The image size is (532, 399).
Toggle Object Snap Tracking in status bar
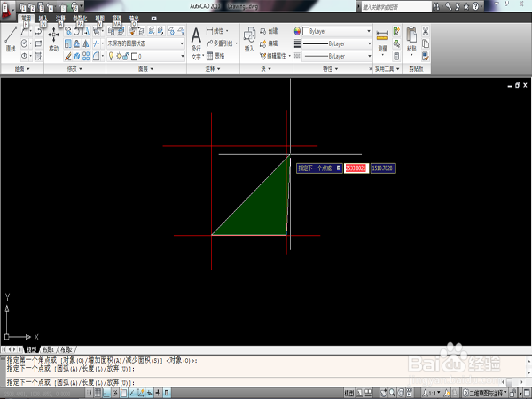[x=132, y=393]
